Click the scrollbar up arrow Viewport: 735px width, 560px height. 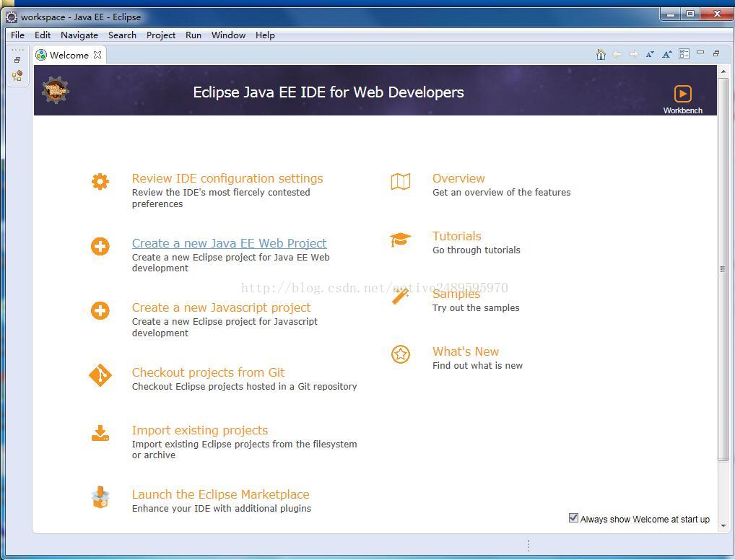[x=723, y=71]
